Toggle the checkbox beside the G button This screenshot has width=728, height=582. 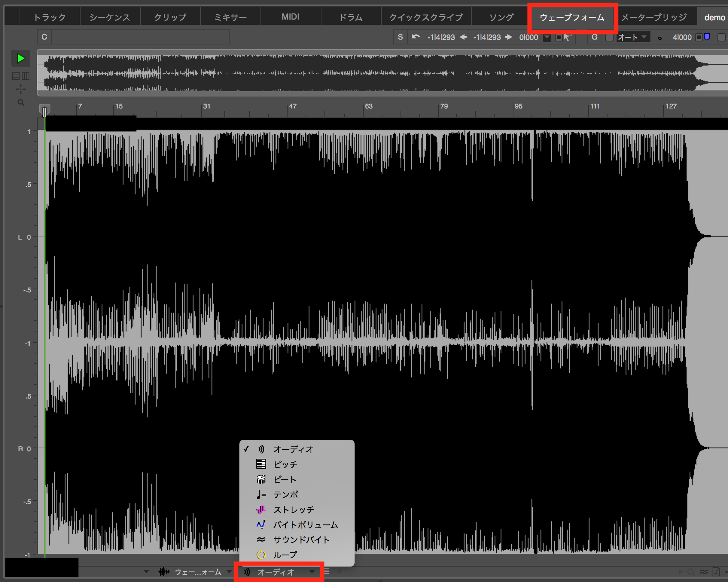(609, 37)
